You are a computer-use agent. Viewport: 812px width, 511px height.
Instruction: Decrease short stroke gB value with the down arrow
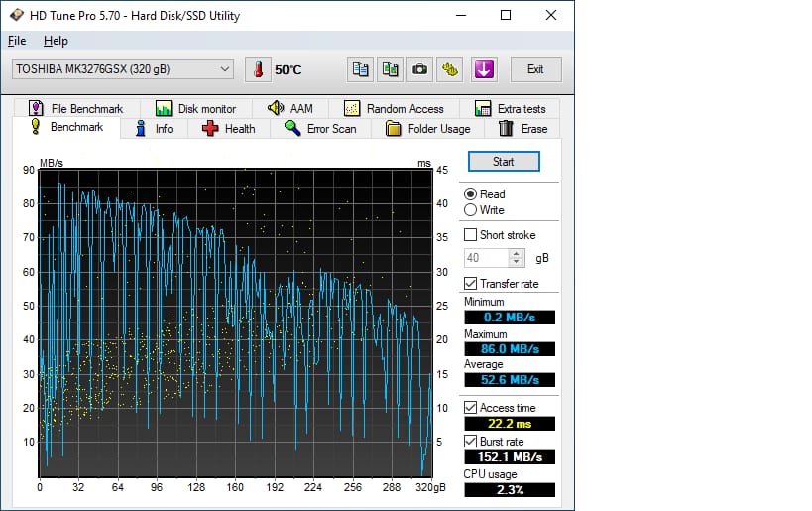[x=516, y=262]
